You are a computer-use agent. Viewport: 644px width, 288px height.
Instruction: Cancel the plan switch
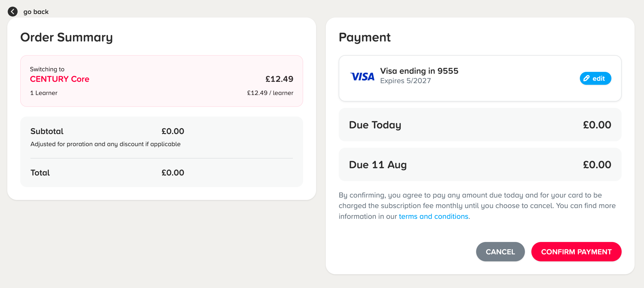(x=500, y=252)
